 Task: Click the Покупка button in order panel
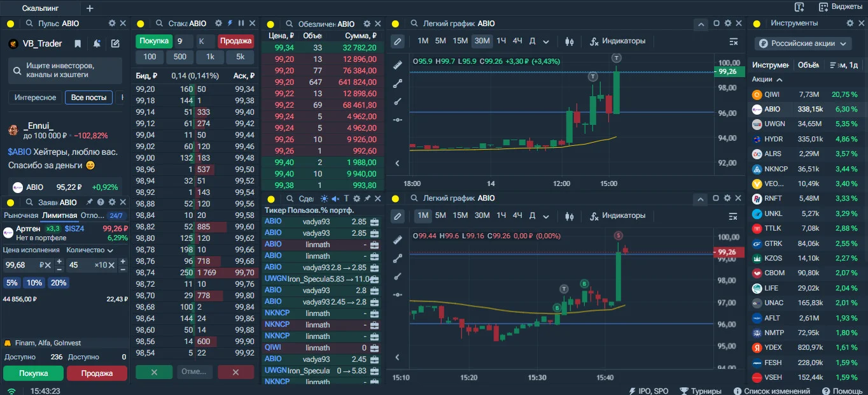[x=33, y=373]
